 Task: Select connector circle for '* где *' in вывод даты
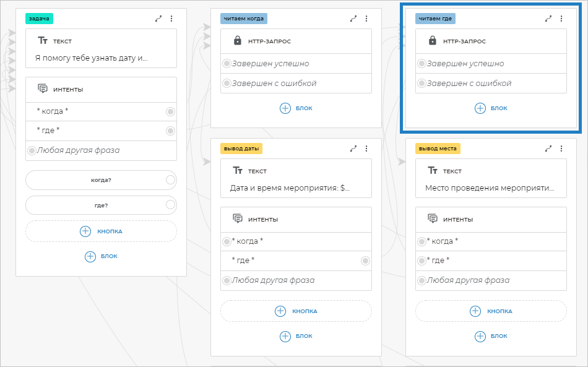366,261
